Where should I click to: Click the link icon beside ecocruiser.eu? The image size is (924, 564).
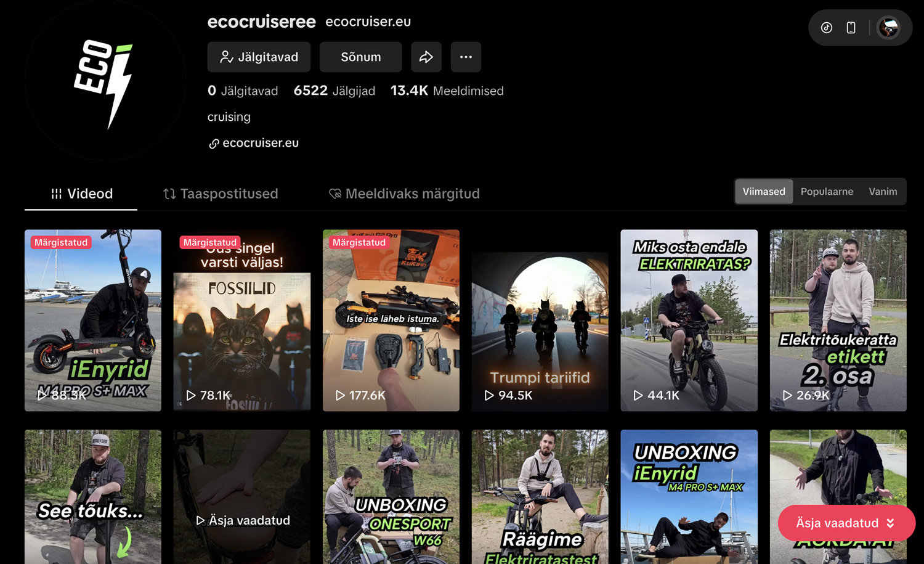coord(214,144)
